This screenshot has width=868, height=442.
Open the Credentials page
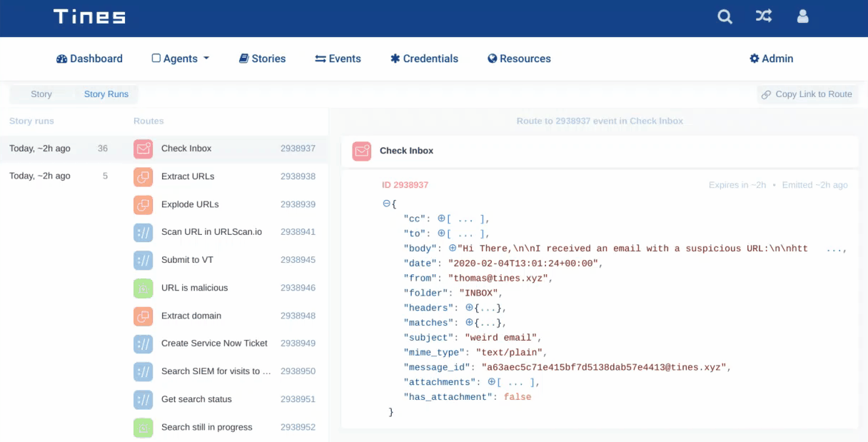(424, 59)
